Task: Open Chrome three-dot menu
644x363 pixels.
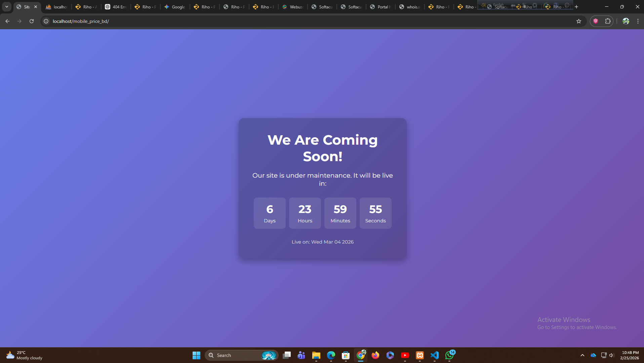Action: (638, 21)
